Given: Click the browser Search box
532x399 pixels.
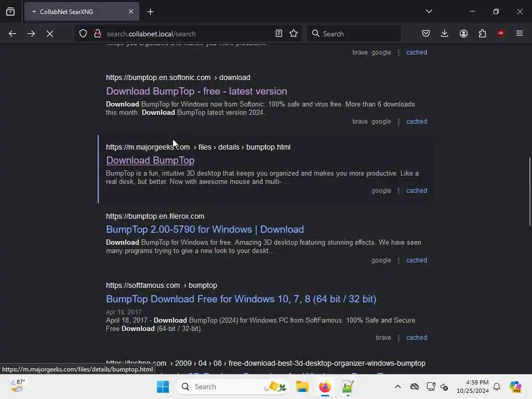Looking at the screenshot, I should (x=354, y=34).
